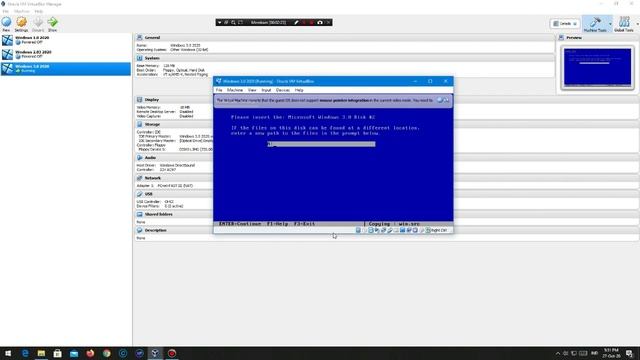Click the camera screenshot icon on recorder bar
Screen dimensions: 640x360
tap(320, 22)
